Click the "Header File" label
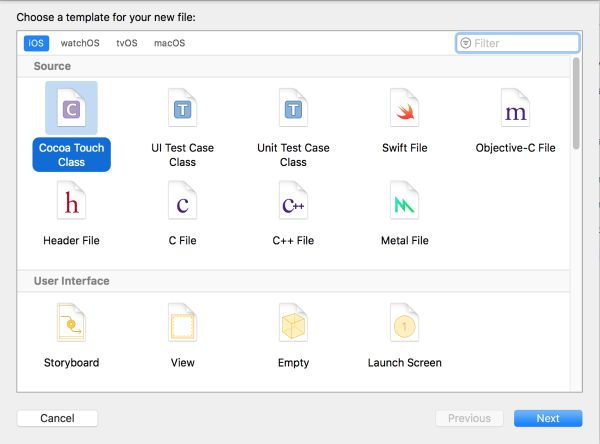 pyautogui.click(x=72, y=240)
